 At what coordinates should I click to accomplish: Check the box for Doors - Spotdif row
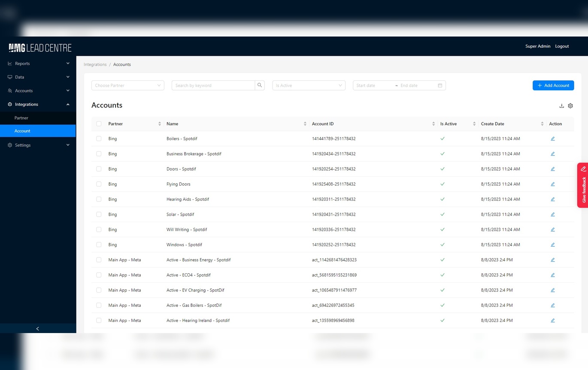coord(99,169)
